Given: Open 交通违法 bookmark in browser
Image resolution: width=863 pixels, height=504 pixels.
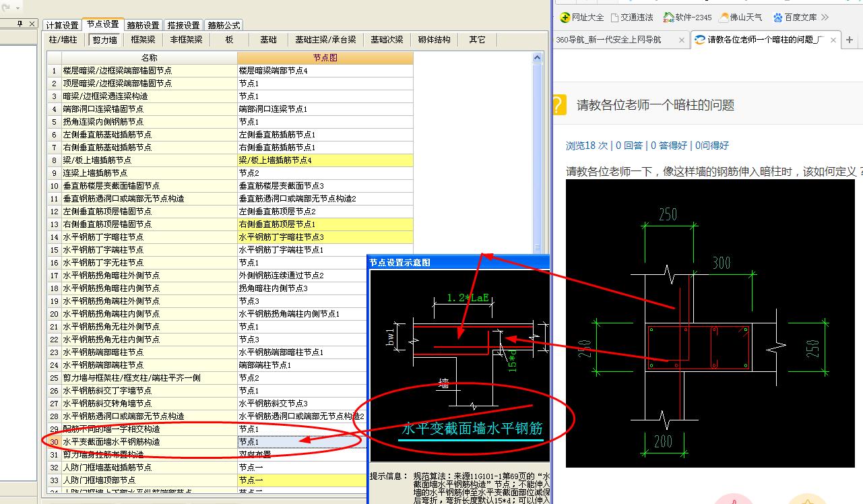Looking at the screenshot, I should [632, 17].
